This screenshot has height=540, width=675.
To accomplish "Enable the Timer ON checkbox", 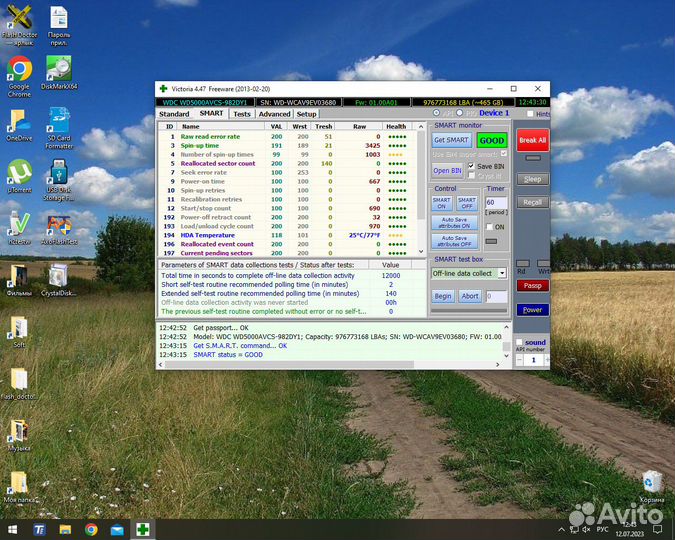I will [x=489, y=227].
